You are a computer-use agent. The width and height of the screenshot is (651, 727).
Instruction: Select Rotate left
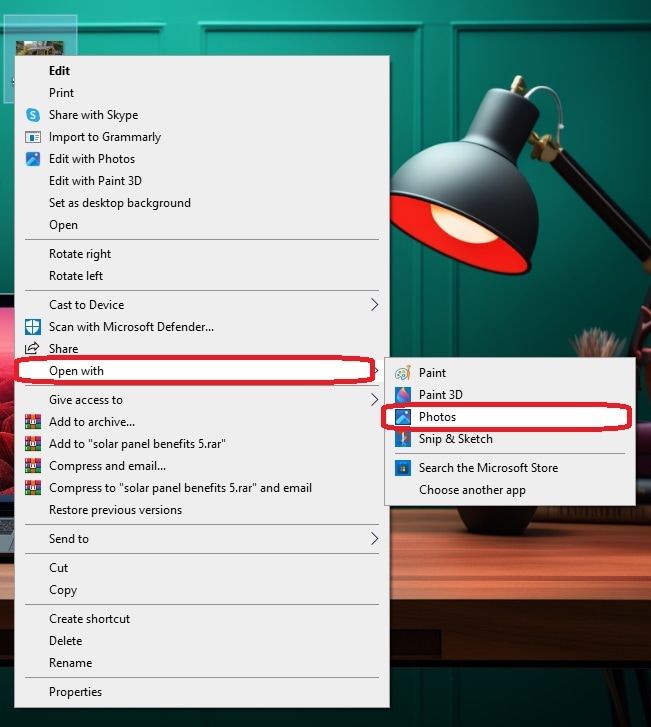[202, 276]
